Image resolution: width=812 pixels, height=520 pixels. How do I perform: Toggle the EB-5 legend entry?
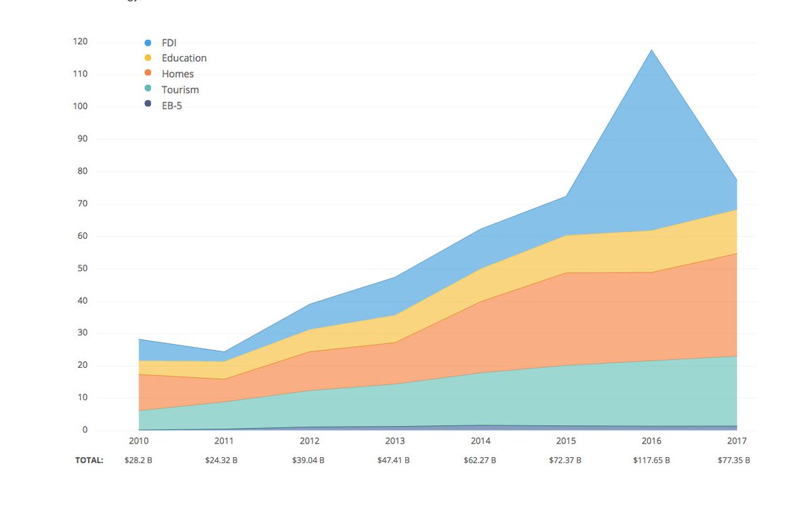point(163,105)
